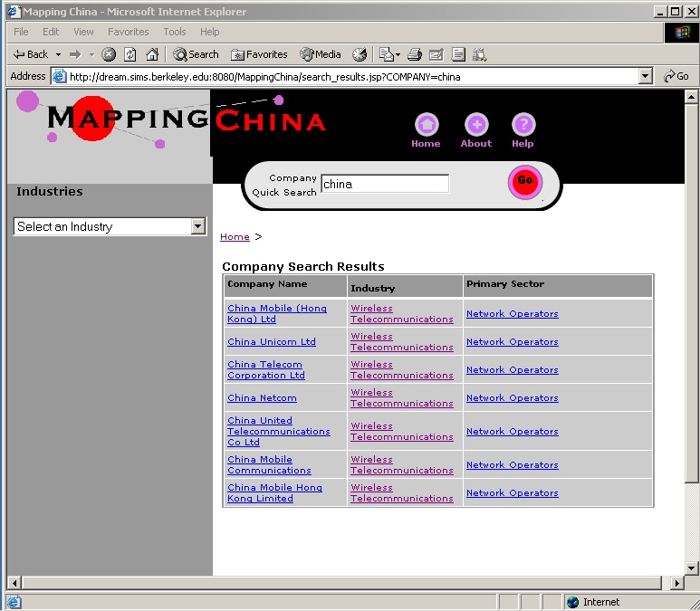
Task: Click the Edit page toolbar icon
Action: pyautogui.click(x=436, y=54)
